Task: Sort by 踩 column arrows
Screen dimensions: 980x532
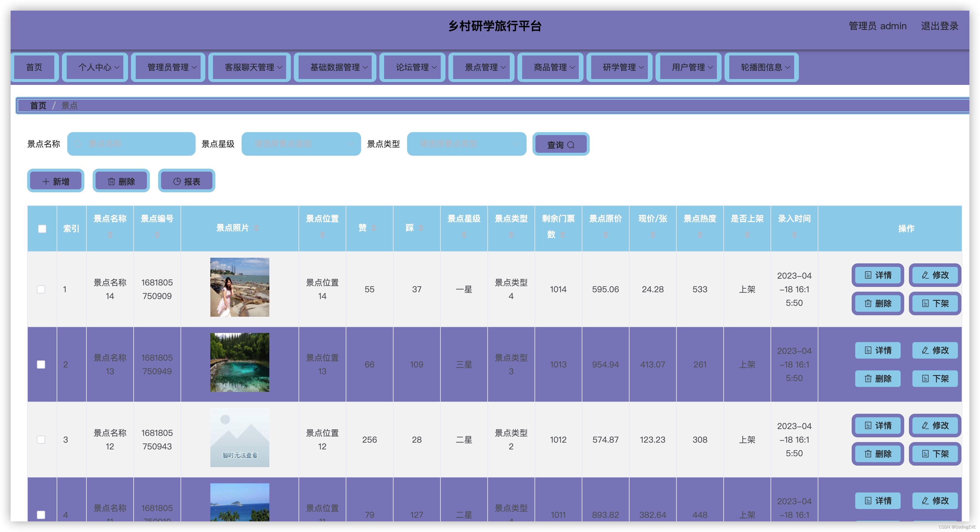Action: 421,228
